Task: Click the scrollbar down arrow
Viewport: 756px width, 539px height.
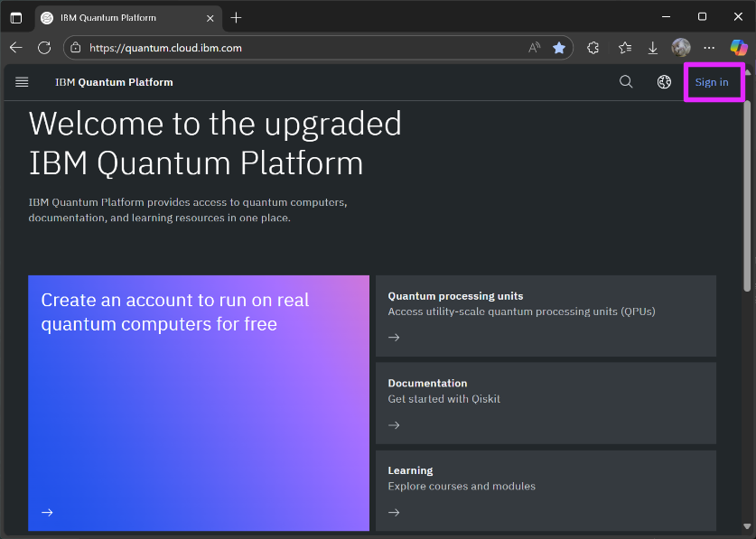Action: (x=747, y=526)
